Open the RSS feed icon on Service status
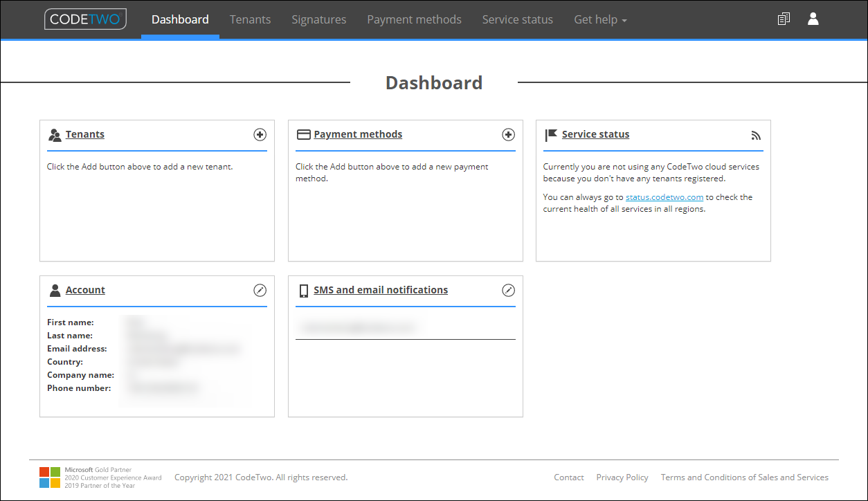The image size is (868, 501). click(x=756, y=136)
